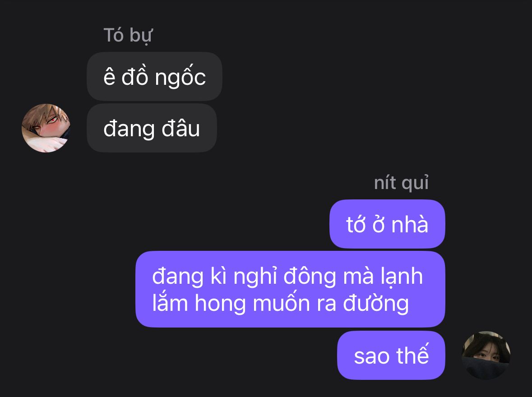Click the word "đông" in long message
The height and width of the screenshot is (397, 532).
click(310, 276)
